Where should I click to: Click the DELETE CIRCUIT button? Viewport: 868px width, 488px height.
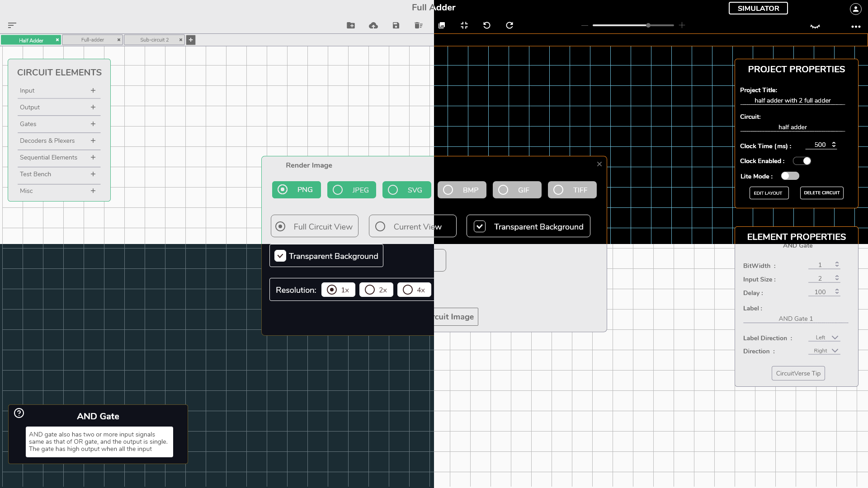[821, 193]
